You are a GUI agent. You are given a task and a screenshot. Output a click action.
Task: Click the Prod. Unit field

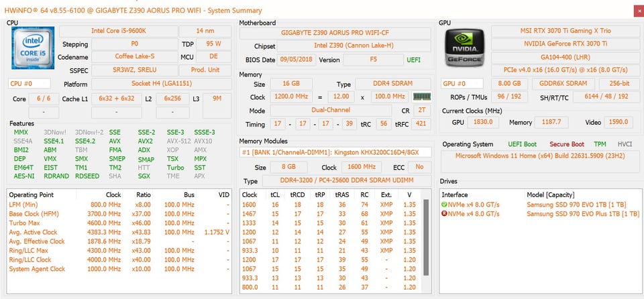tap(205, 70)
